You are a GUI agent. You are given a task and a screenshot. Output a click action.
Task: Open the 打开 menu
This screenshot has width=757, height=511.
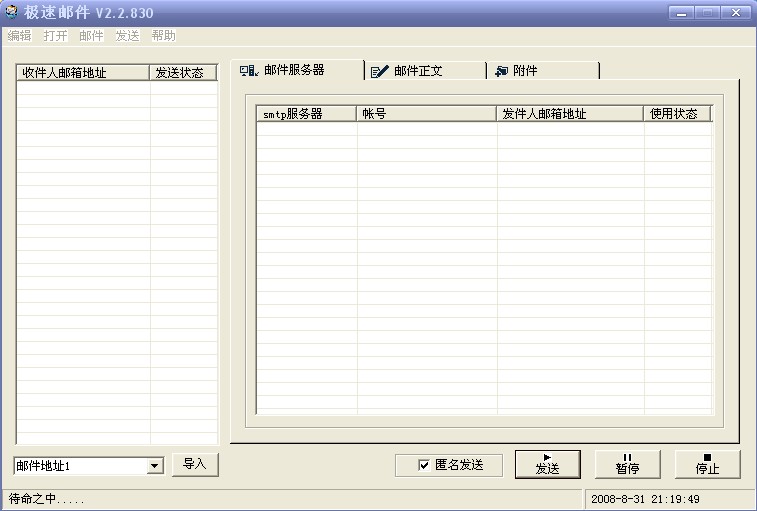(55, 36)
